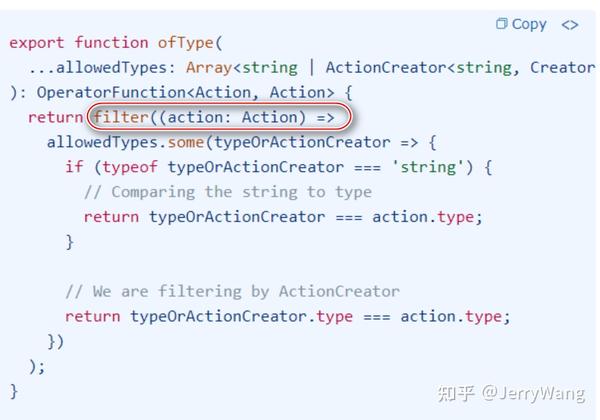Viewport: 600px width, 420px height.
Task: Click the 'string' literal in the if condition
Action: tap(427, 167)
